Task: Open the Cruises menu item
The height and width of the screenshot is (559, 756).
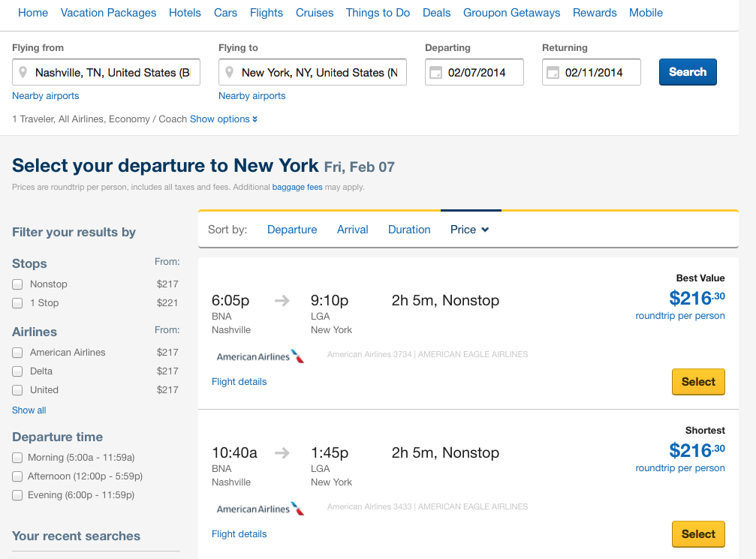Action: click(315, 13)
